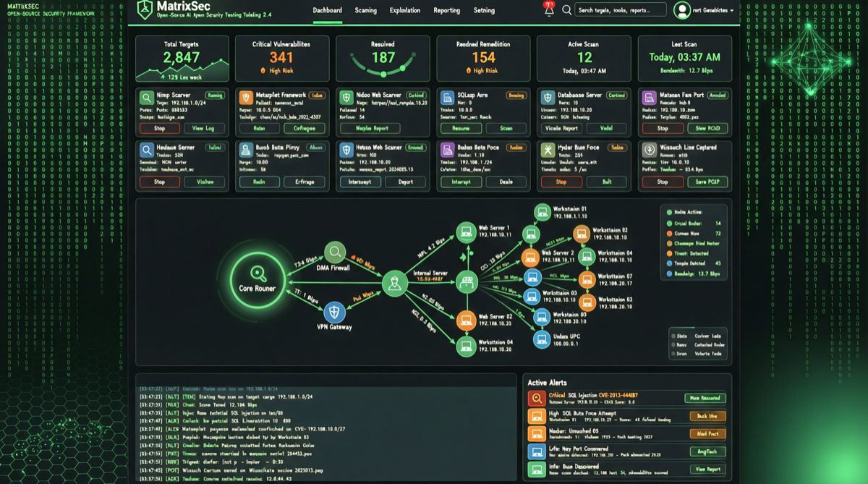Image resolution: width=868 pixels, height=484 pixels.
Task: Click the Critical SQL Injection alert icon
Action: tap(536, 398)
